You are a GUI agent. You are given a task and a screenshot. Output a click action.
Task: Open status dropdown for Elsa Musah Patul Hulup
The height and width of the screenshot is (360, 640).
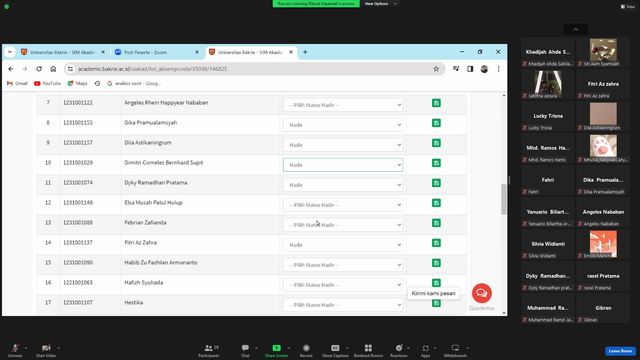point(343,205)
